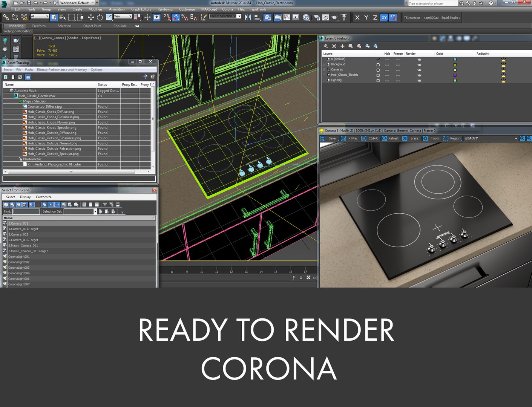Click Save in Corona frame buffer

328,138
